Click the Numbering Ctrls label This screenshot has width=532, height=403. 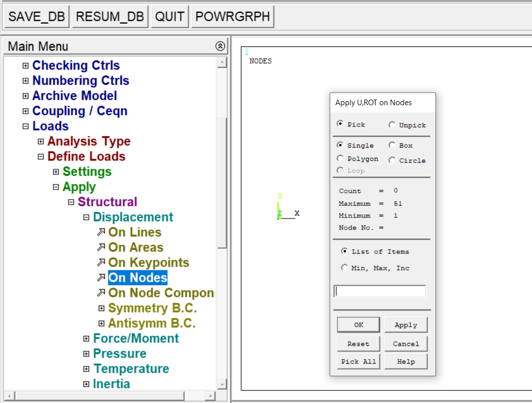81,81
